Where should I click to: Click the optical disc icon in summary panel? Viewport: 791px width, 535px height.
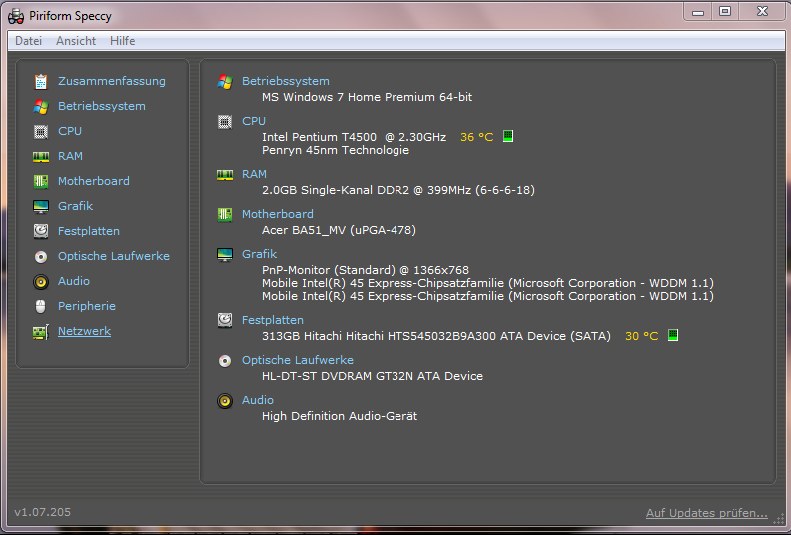225,361
